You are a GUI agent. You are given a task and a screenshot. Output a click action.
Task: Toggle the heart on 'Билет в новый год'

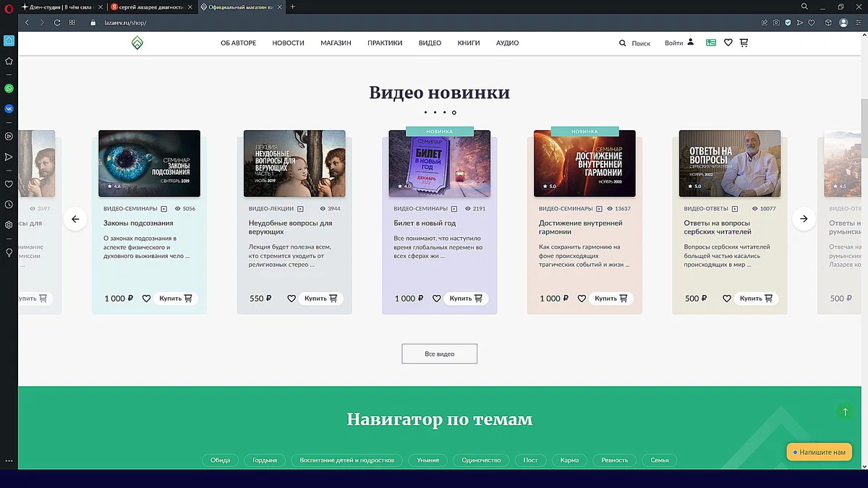pyautogui.click(x=436, y=298)
